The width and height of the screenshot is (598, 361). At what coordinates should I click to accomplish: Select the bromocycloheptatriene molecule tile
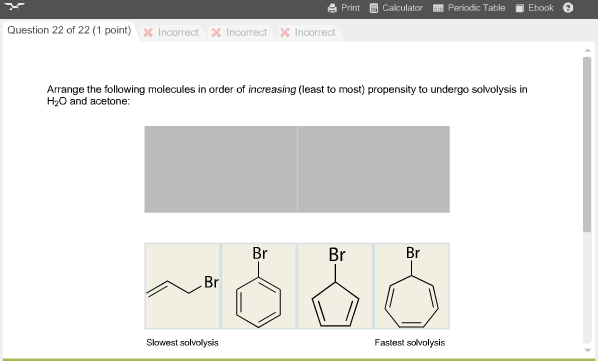(412, 286)
